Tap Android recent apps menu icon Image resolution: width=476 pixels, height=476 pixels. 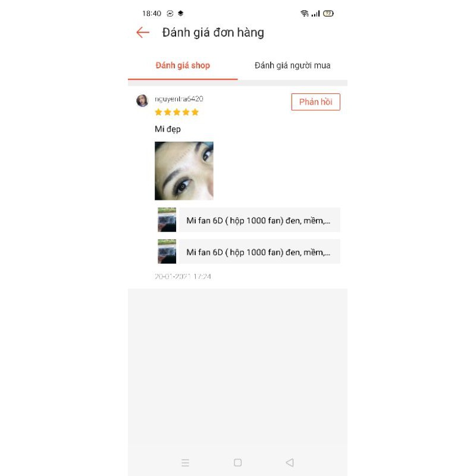point(185,463)
